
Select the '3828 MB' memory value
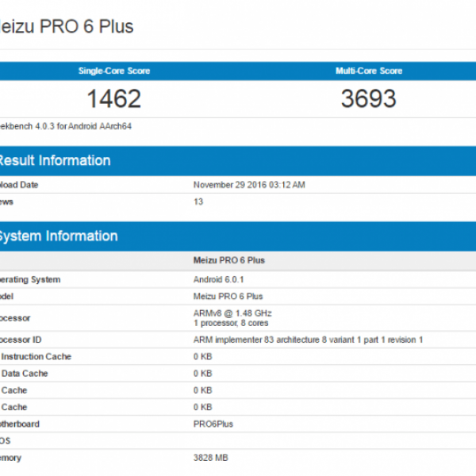click(x=211, y=458)
